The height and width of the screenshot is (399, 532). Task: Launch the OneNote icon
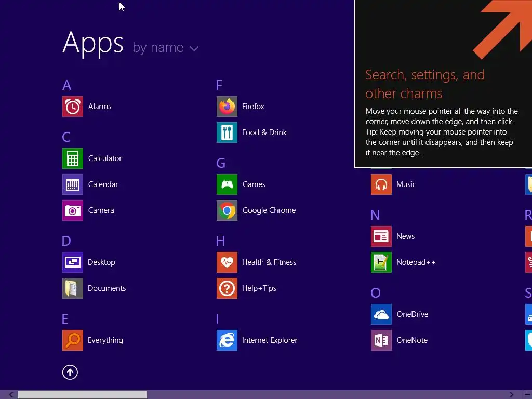[381, 340]
